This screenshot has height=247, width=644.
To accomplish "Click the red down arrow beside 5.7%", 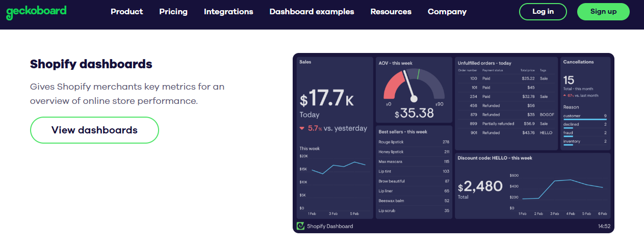I will point(302,128).
